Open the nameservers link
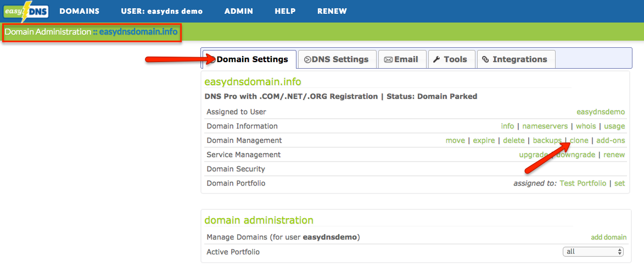This screenshot has width=644, height=272. pos(545,126)
